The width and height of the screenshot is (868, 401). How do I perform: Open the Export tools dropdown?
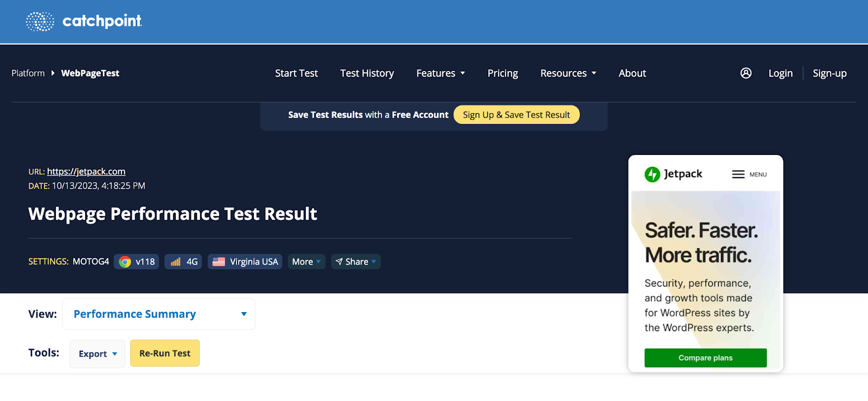coord(98,354)
